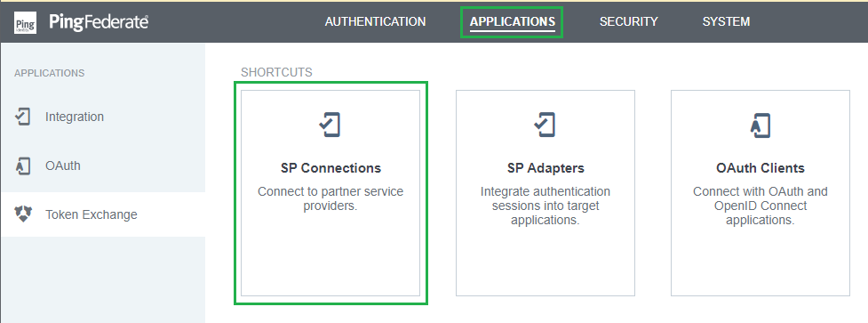This screenshot has width=868, height=323.
Task: Click the SP Adapters card icon
Action: pos(545,125)
